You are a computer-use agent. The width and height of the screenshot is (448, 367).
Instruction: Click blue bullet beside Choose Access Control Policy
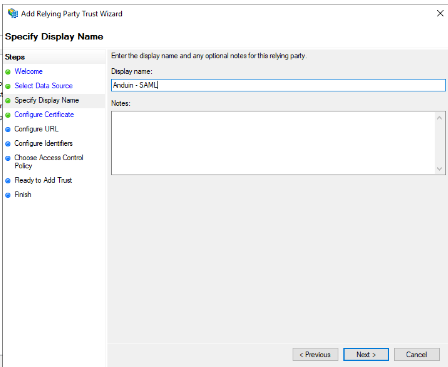pyautogui.click(x=8, y=158)
